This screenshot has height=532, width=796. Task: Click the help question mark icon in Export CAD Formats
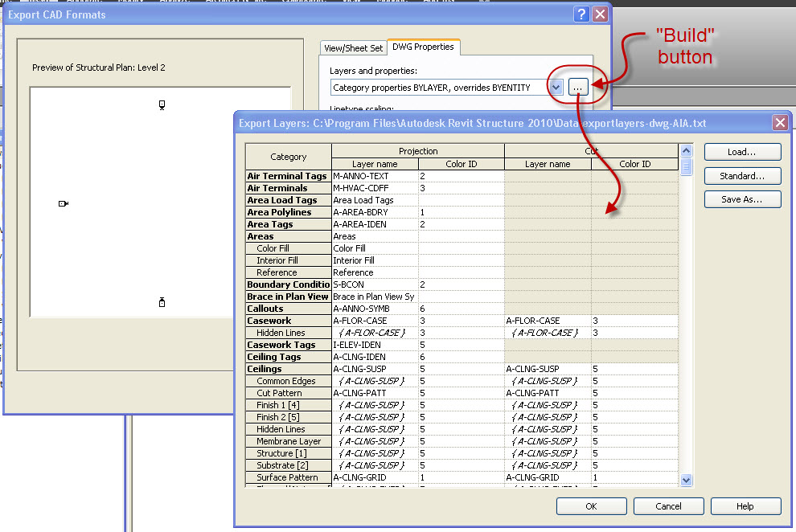tap(581, 14)
